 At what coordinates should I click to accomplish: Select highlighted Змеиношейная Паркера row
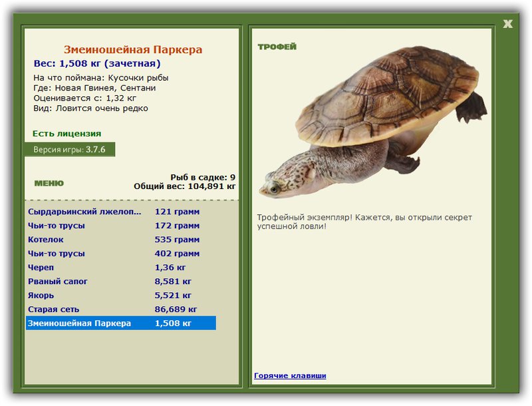pyautogui.click(x=121, y=323)
